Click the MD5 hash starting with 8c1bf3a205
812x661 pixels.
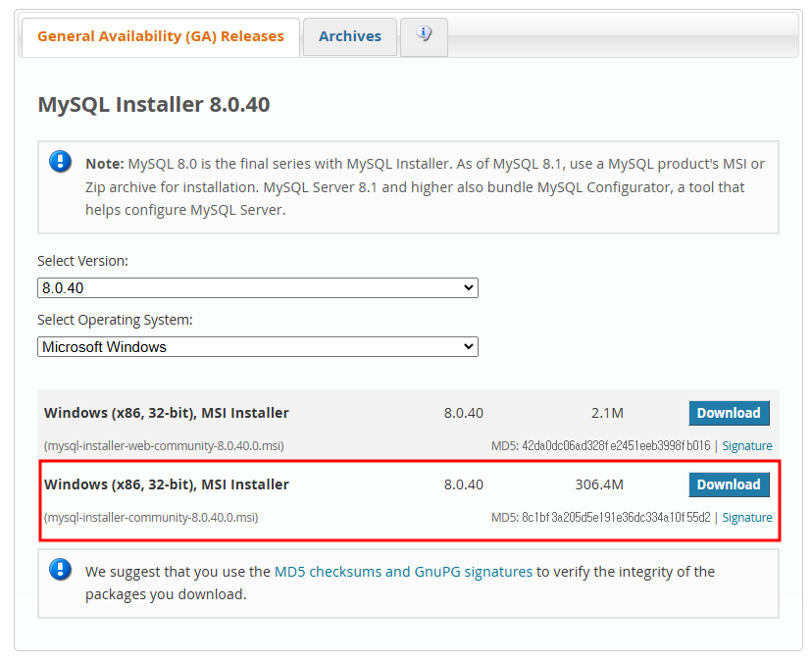coord(616,518)
